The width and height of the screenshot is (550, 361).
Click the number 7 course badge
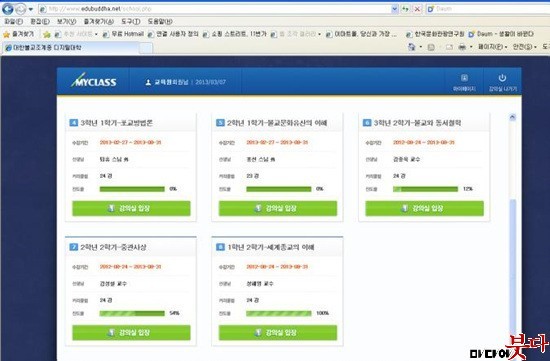(x=73, y=247)
